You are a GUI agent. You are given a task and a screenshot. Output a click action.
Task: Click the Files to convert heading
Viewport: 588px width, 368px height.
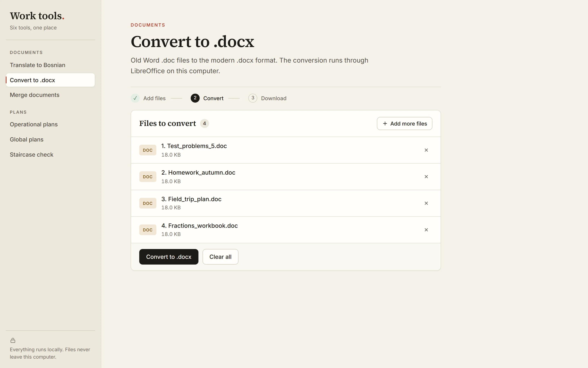tap(168, 123)
